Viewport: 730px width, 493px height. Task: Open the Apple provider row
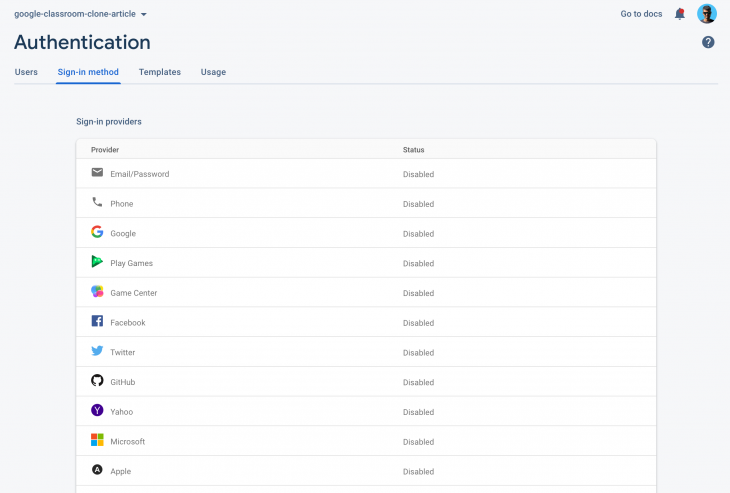click(366, 471)
